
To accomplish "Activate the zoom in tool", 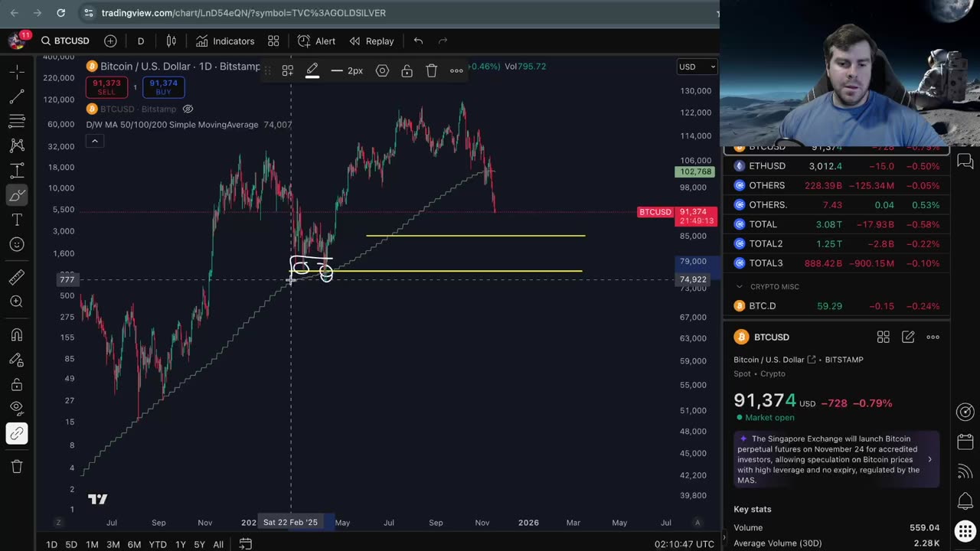I will pyautogui.click(x=16, y=302).
